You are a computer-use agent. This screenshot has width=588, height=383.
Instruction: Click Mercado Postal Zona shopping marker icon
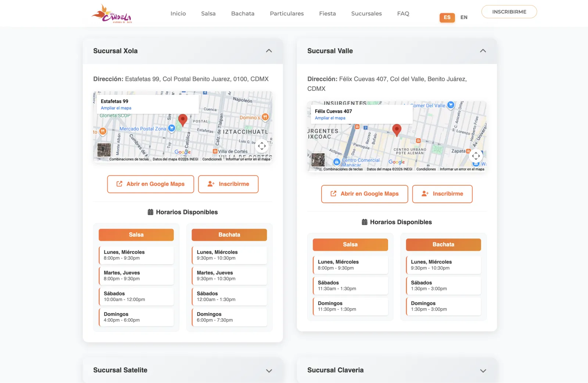pyautogui.click(x=172, y=128)
